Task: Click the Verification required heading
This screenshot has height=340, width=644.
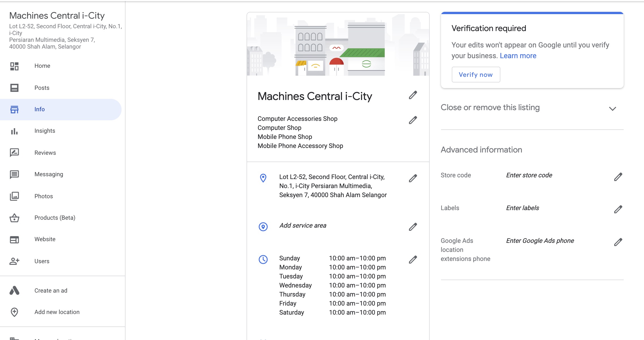Action: [x=489, y=29]
